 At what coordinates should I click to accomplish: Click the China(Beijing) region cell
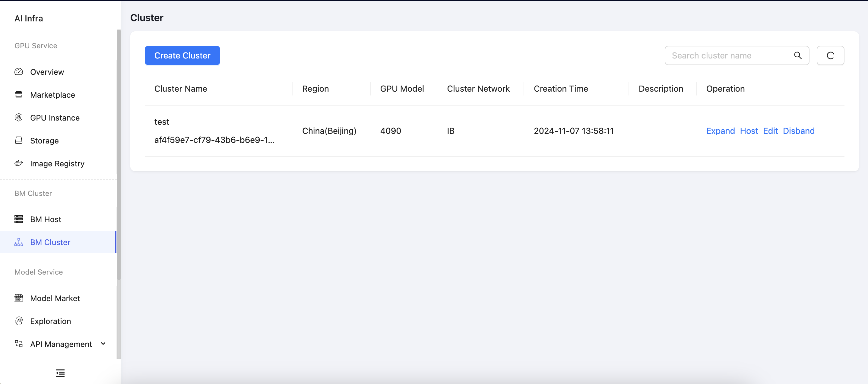pos(329,131)
